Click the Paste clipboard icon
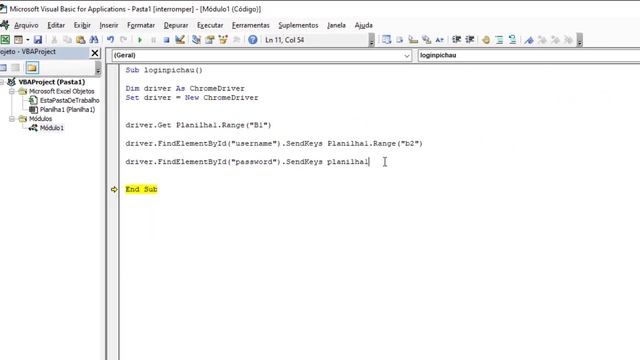The width and height of the screenshot is (640, 360). pos(81,40)
